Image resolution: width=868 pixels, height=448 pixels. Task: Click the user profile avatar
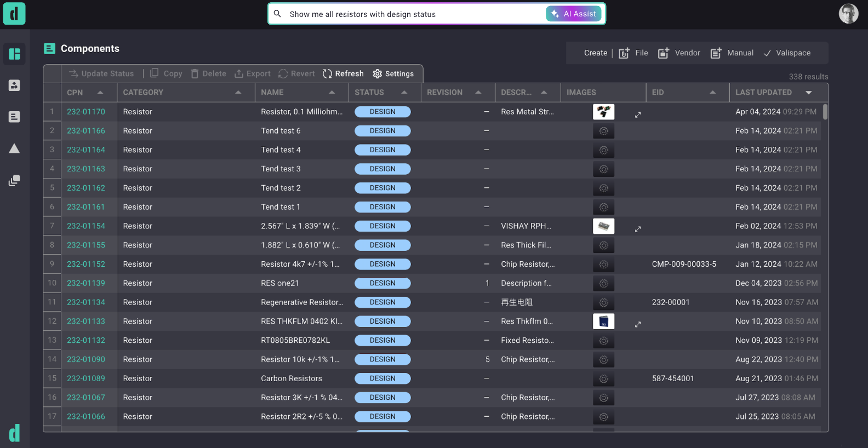click(x=848, y=14)
